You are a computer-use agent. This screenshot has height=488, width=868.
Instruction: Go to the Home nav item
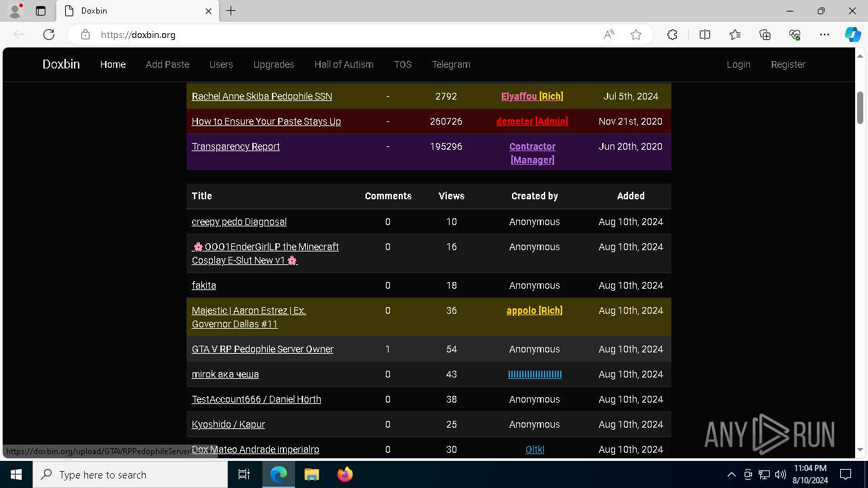coord(113,64)
